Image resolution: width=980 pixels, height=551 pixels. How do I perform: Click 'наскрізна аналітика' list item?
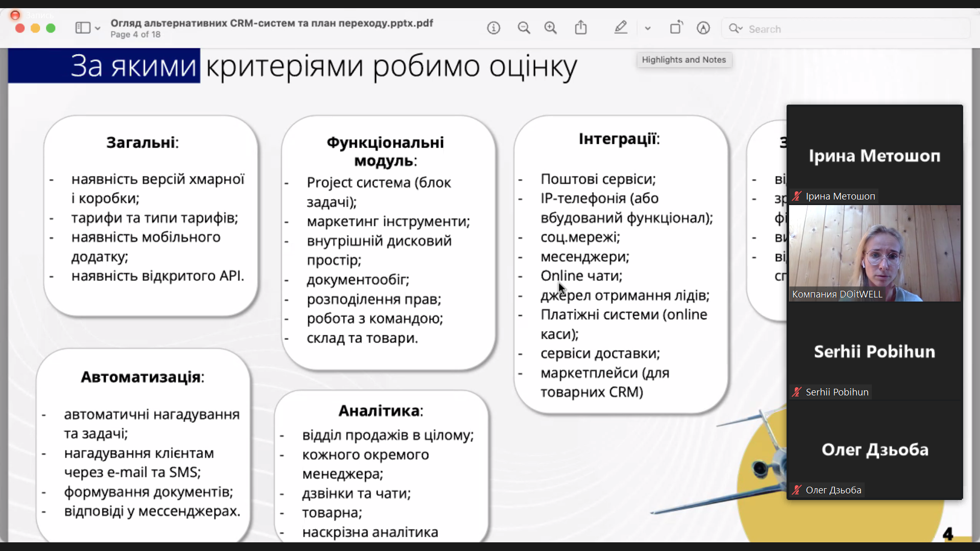[x=370, y=532]
